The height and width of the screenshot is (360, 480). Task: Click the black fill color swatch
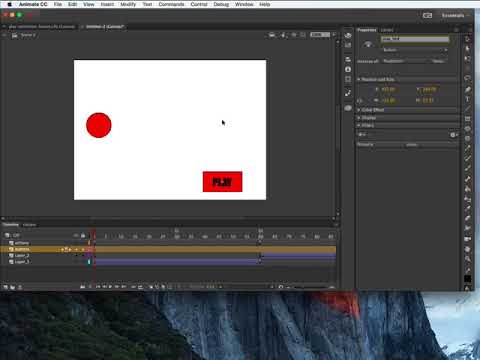(x=468, y=279)
